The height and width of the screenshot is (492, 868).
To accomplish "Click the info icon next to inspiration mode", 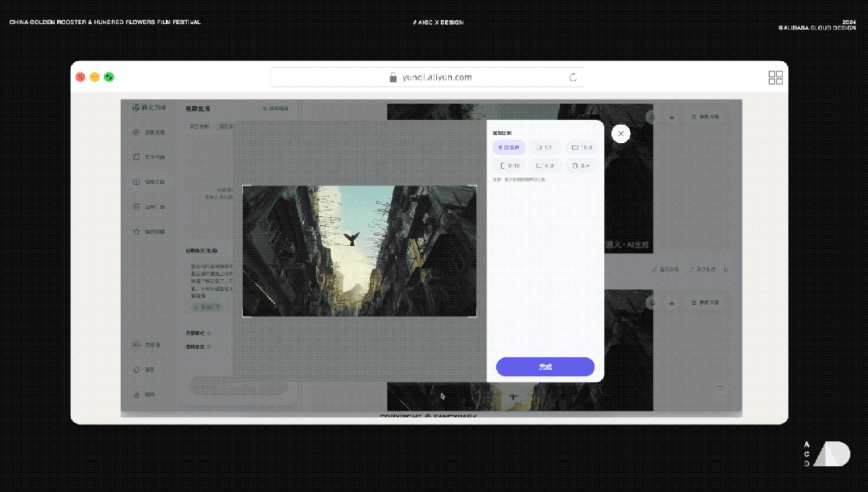I will point(209,333).
